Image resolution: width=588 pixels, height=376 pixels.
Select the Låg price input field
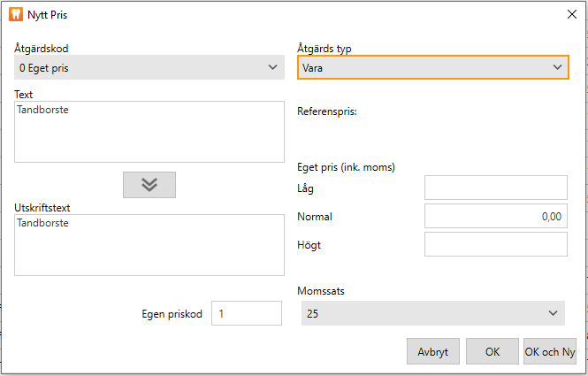click(495, 188)
